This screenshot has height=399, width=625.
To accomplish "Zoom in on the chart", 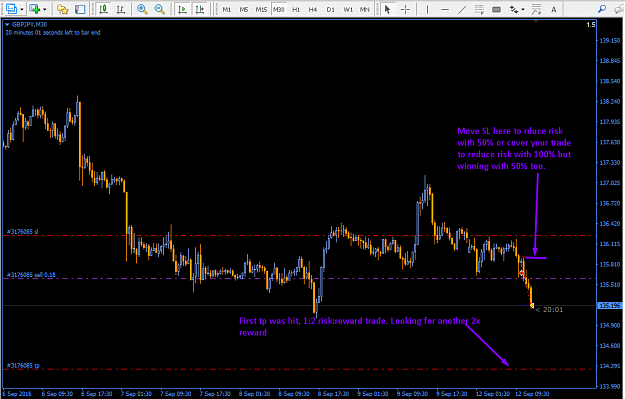I will coord(142,9).
